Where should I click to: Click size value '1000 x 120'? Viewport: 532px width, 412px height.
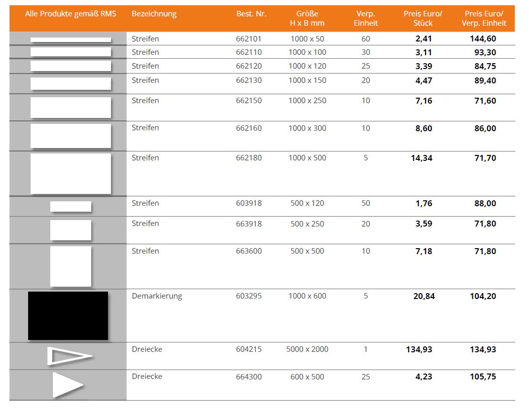[x=307, y=66]
